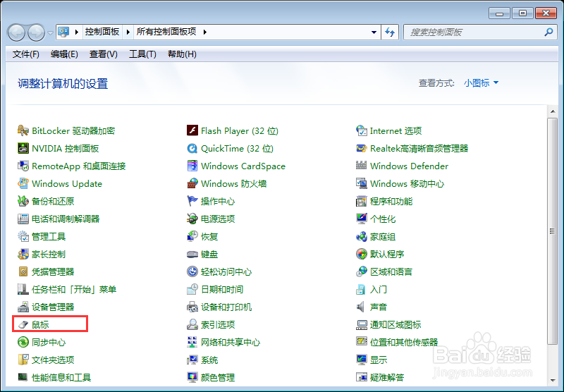Open 声音 speaker icon

[361, 307]
